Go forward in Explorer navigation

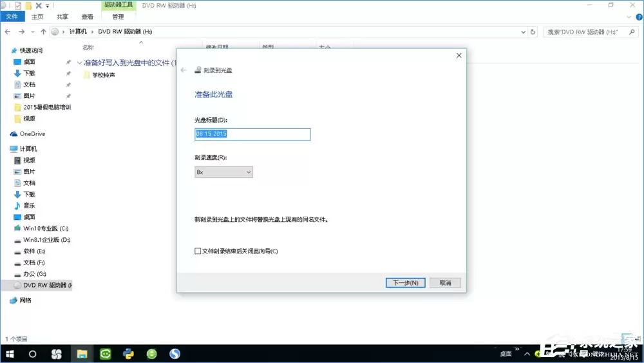click(21, 32)
